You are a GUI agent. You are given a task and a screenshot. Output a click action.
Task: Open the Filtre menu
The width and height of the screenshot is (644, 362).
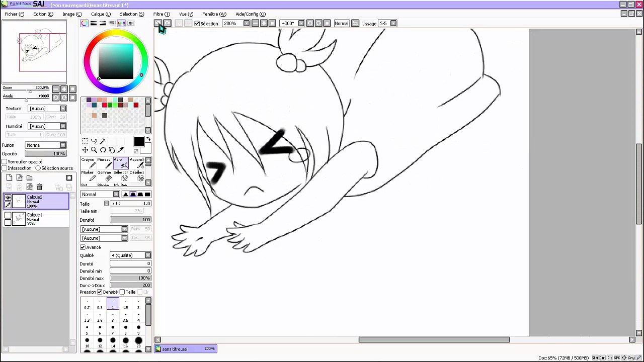162,14
